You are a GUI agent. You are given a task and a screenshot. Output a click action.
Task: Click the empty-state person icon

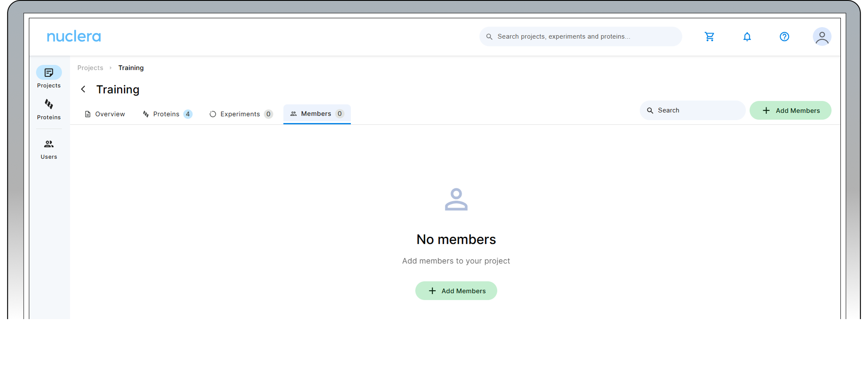[x=456, y=199]
